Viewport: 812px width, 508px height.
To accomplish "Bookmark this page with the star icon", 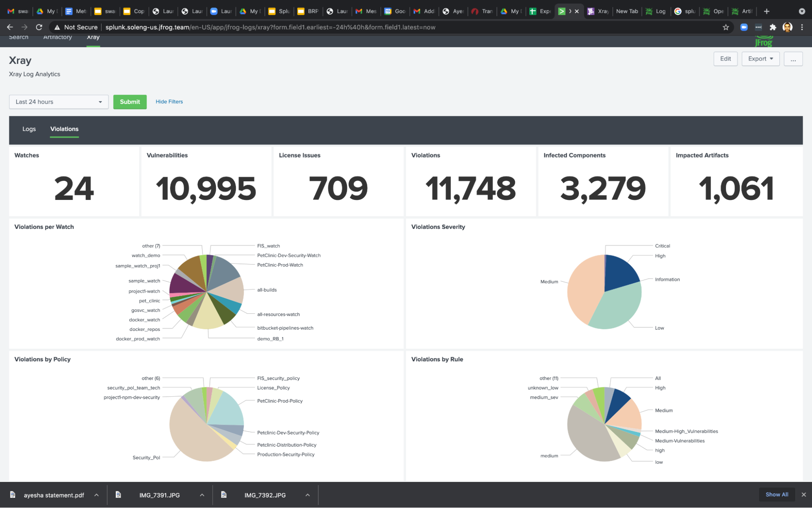I will tap(725, 27).
